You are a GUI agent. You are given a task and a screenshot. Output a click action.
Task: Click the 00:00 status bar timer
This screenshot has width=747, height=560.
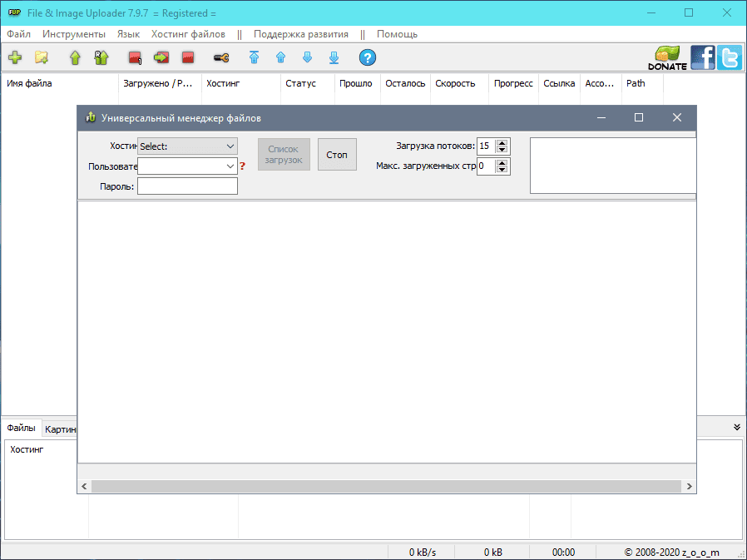pyautogui.click(x=563, y=552)
